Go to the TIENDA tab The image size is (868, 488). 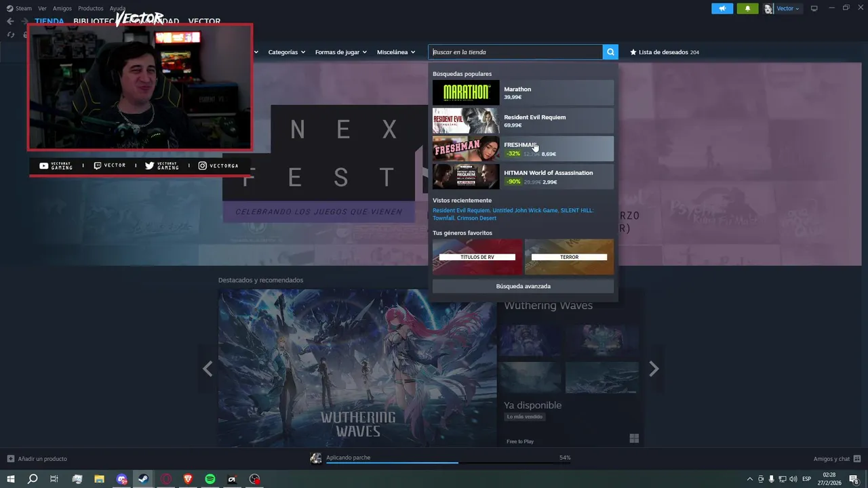[x=50, y=20]
